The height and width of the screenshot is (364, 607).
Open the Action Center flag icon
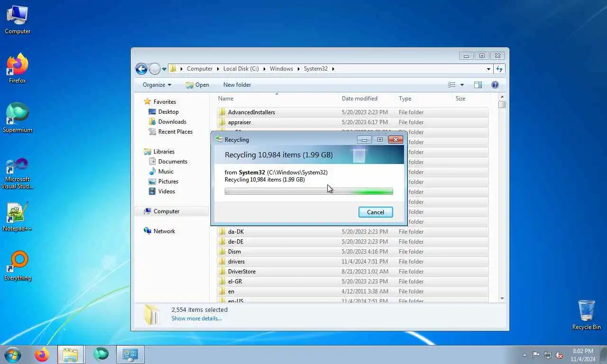tap(536, 355)
